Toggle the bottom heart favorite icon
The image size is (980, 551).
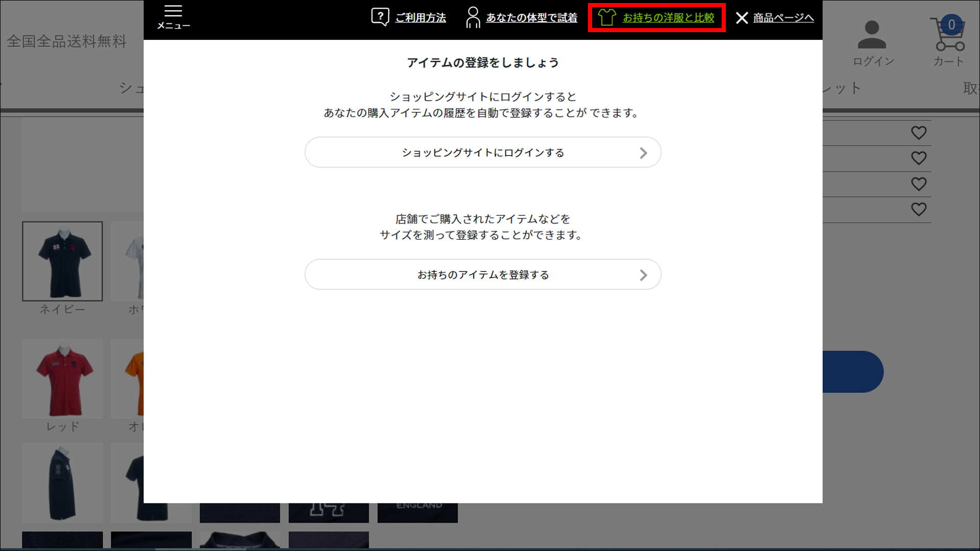click(x=918, y=209)
